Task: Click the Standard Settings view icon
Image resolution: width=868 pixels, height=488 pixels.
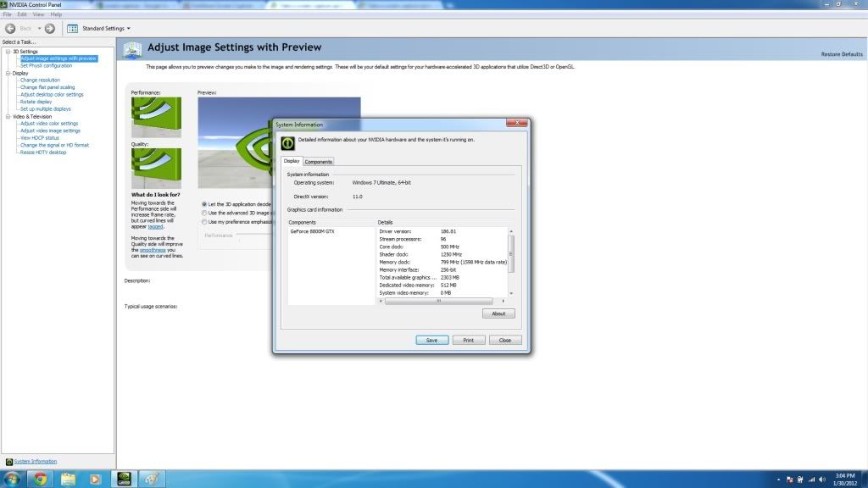Action: pos(73,28)
